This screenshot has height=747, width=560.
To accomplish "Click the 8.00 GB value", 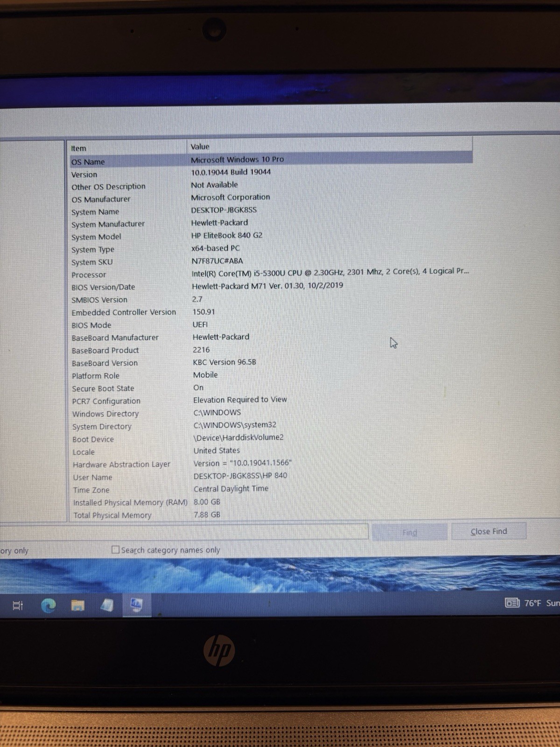I will click(207, 501).
